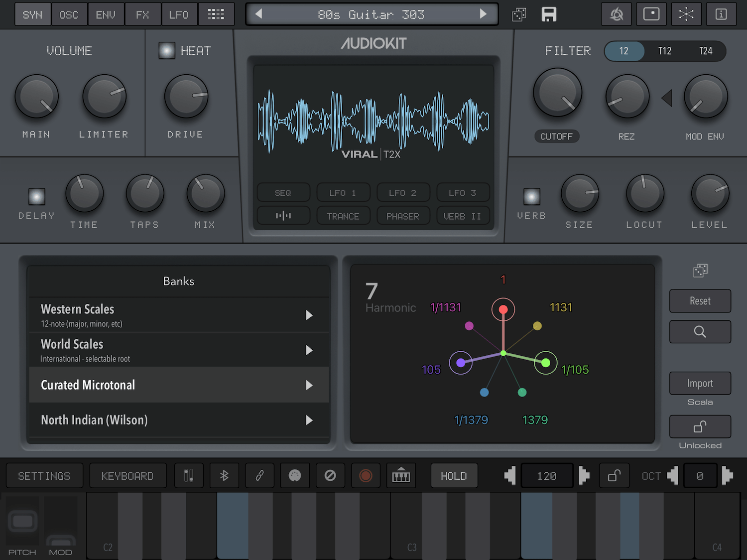Open the info icon at top right
The width and height of the screenshot is (747, 560).
721,14
